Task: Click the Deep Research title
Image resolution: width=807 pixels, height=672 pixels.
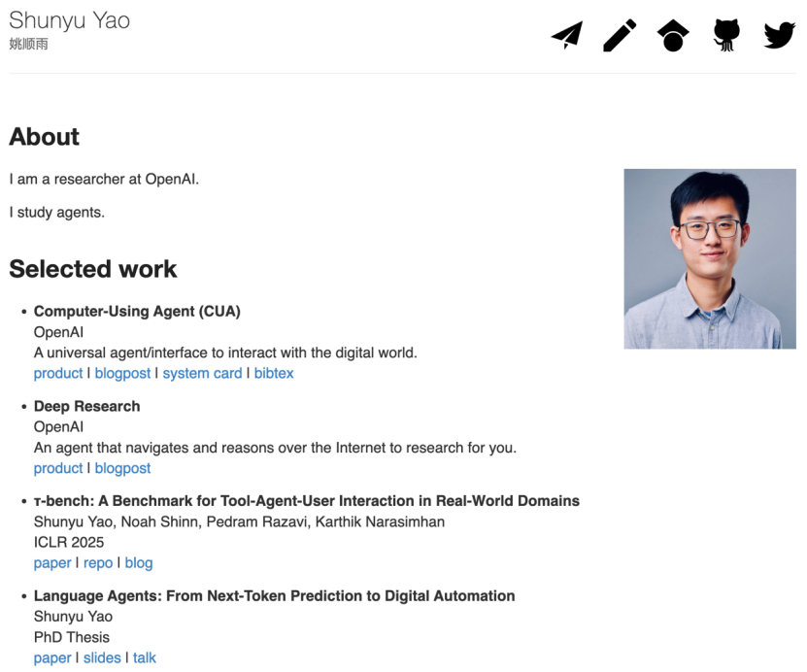Action: (87, 406)
